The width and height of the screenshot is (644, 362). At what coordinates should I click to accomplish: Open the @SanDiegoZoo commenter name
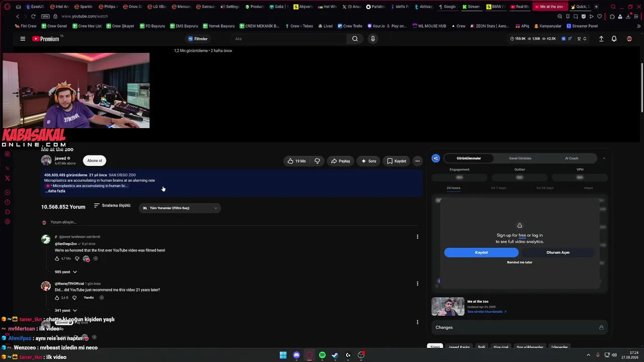click(x=65, y=244)
